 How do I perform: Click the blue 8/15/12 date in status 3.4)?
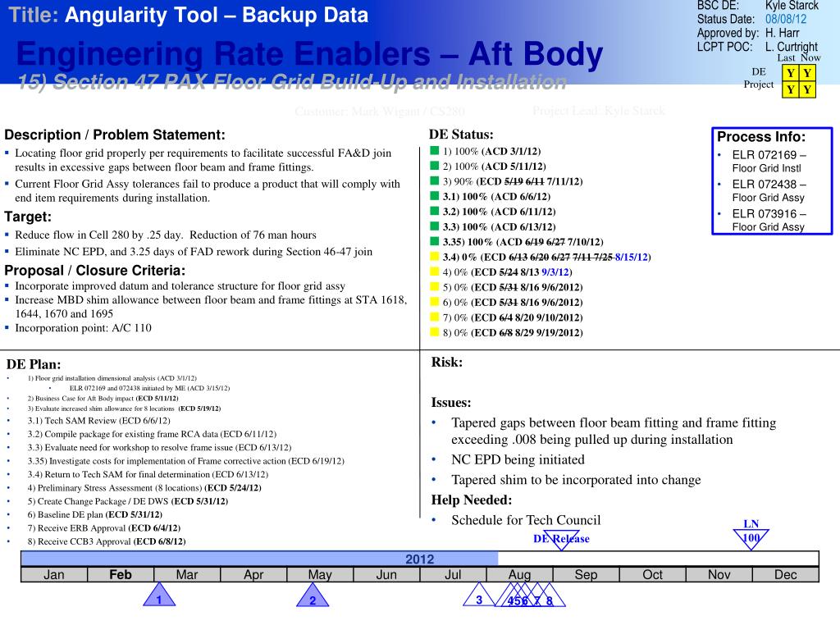631,257
